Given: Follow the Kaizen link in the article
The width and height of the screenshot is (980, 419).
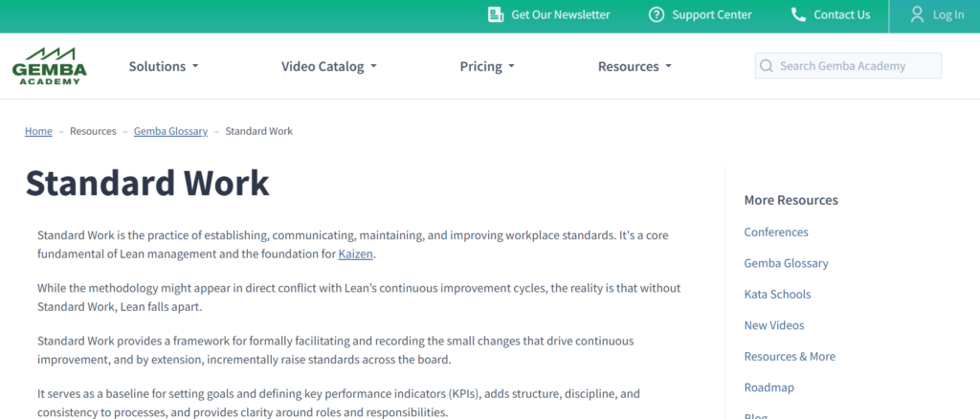Looking at the screenshot, I should 356,254.
